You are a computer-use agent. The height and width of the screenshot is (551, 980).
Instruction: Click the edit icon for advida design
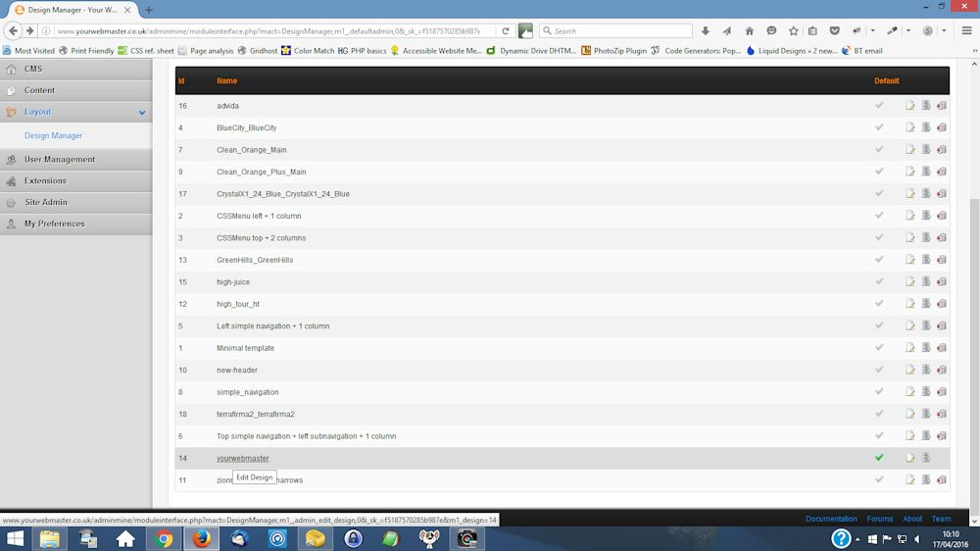(x=910, y=106)
